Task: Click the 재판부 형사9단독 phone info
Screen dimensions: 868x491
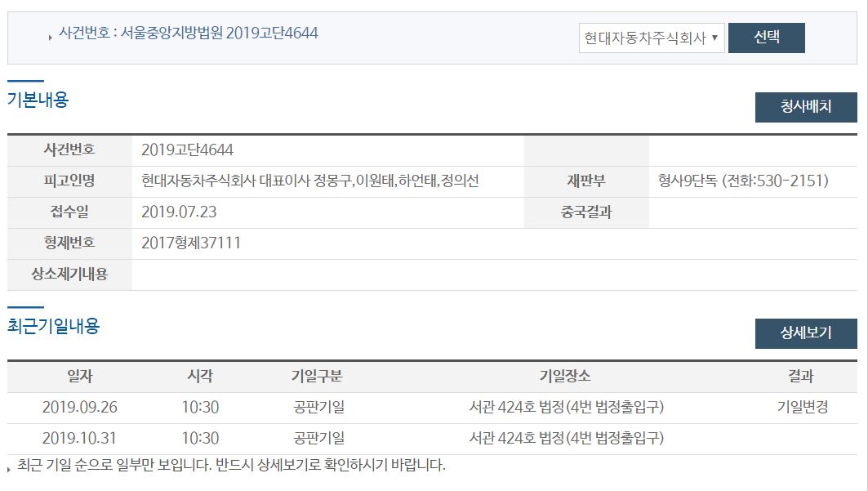Action: pyautogui.click(x=743, y=181)
